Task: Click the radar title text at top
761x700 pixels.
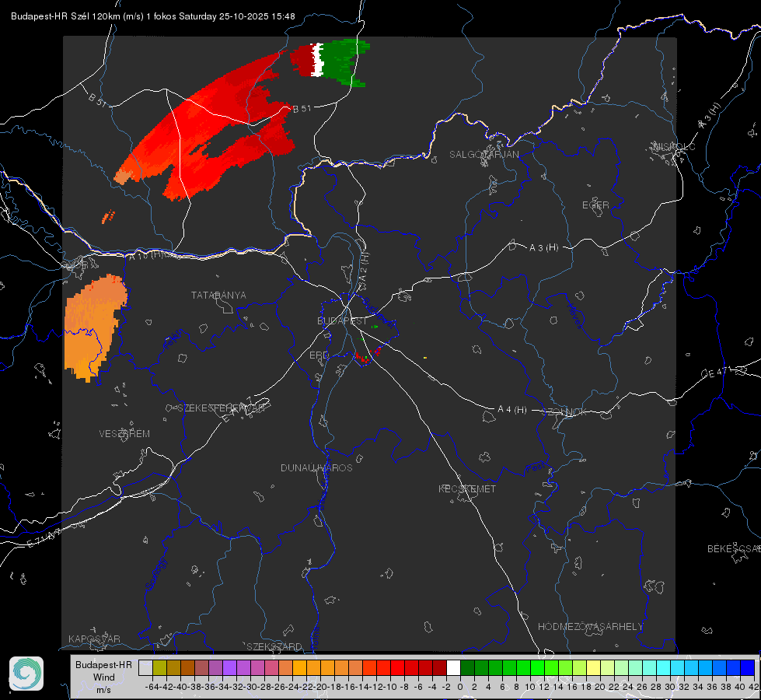Action: tap(153, 16)
